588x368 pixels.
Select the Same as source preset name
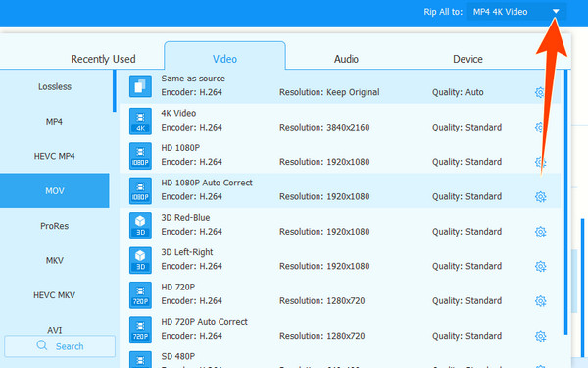[193, 79]
